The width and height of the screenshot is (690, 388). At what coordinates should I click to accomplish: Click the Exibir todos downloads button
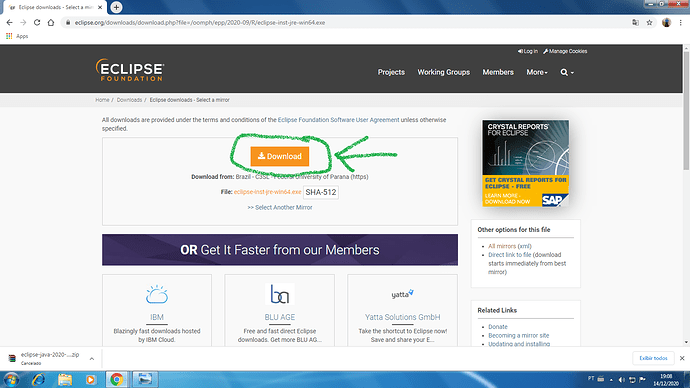[653, 358]
